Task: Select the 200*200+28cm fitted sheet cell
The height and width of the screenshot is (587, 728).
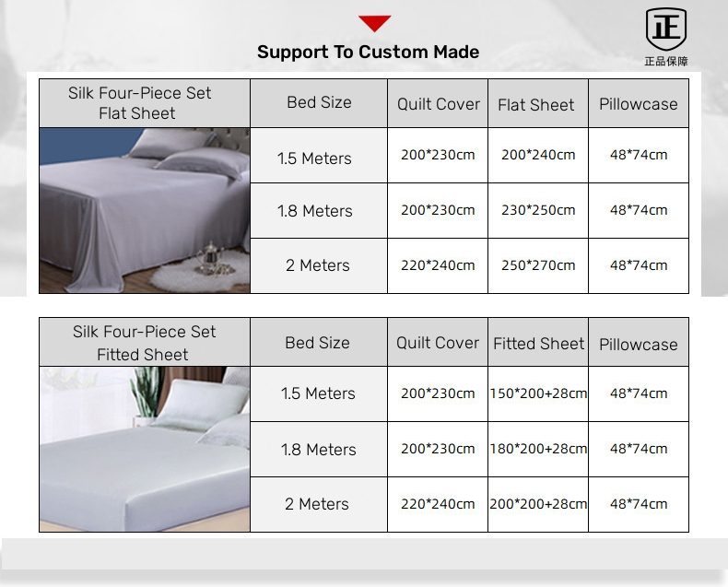Action: click(x=538, y=504)
